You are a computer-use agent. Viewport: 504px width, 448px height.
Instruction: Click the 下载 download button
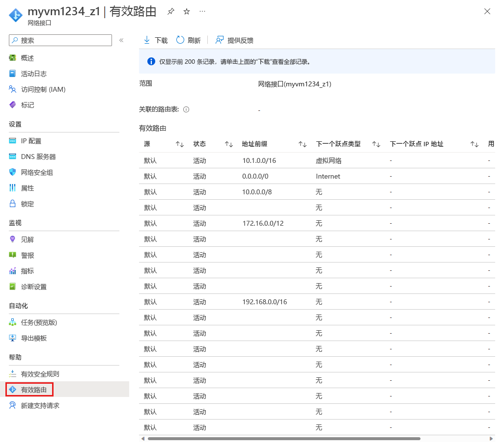[x=156, y=40]
